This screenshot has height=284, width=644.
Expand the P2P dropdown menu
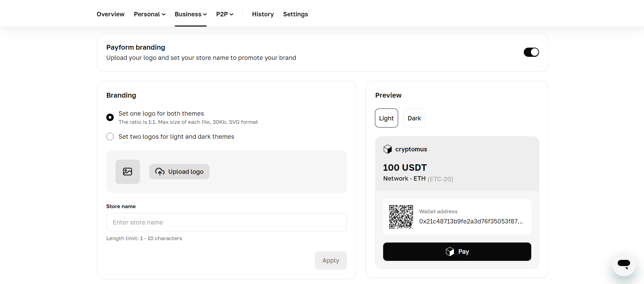click(224, 14)
